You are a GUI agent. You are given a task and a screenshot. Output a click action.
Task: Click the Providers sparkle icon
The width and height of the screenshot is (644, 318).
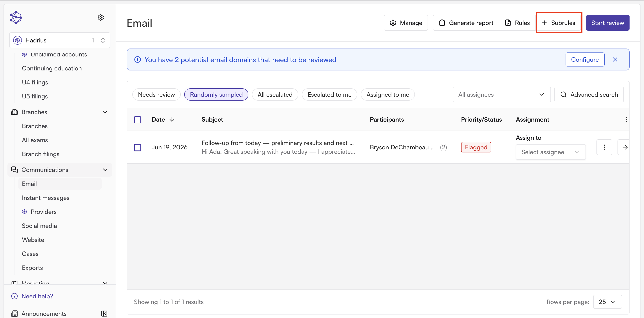tap(25, 212)
